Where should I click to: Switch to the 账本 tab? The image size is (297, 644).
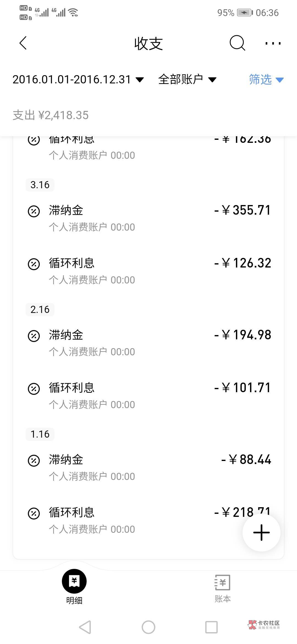coord(222,588)
